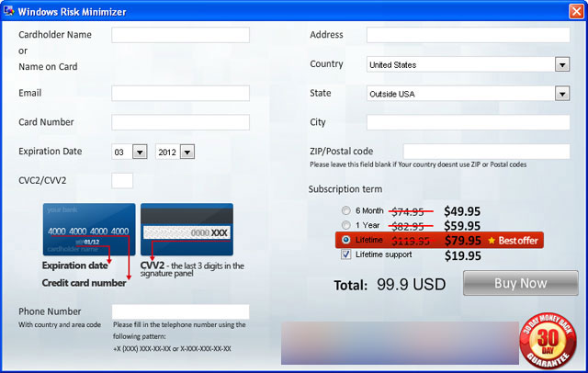Screen dimensions: 588x373
Task: Uncheck the Lifetime support checkbox
Action: coord(345,254)
